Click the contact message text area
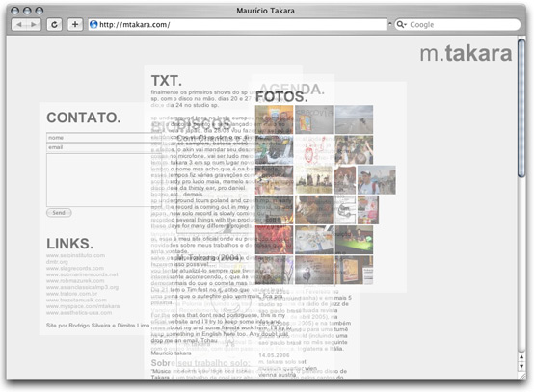The width and height of the screenshot is (534, 392). [104, 180]
